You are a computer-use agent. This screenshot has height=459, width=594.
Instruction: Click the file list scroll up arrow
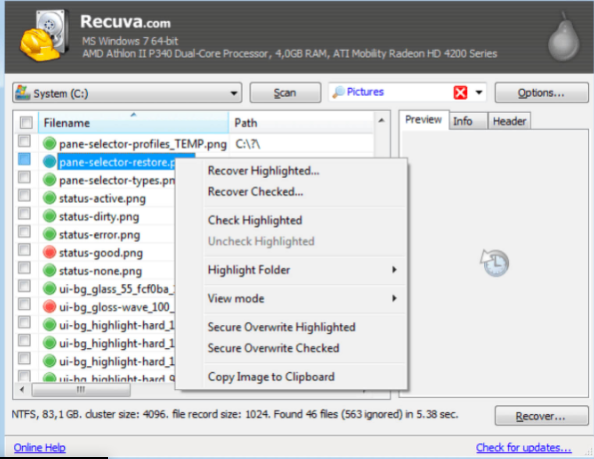pyautogui.click(x=381, y=121)
